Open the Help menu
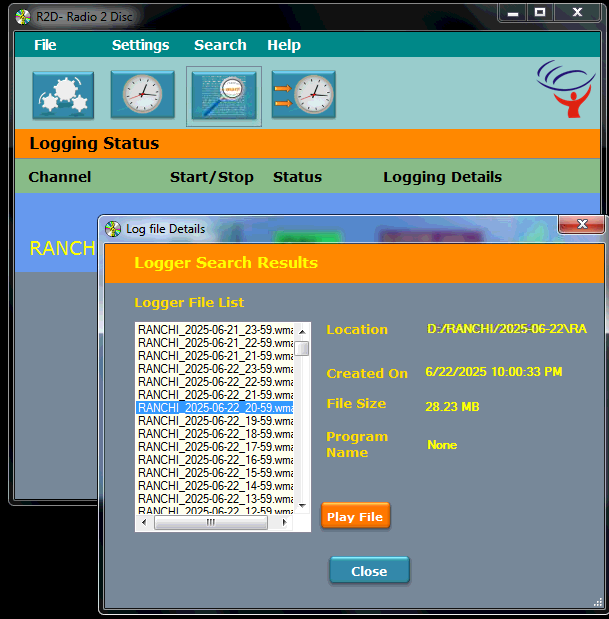The image size is (609, 619). pos(284,45)
